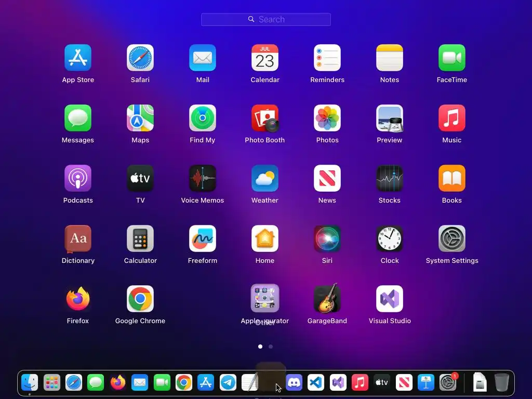532x399 pixels.
Task: Open Messages from the Dock
Action: coord(96,383)
